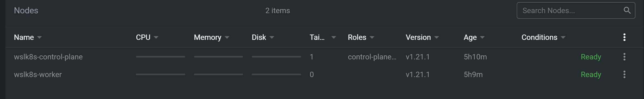Sort nodes by CPU column arrow
The image size is (644, 99).
tap(156, 37)
